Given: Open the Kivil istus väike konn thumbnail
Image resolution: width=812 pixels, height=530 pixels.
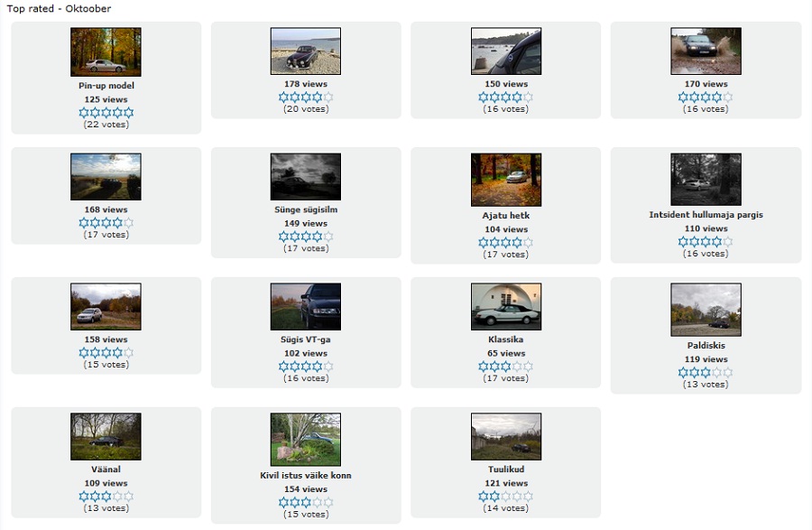Looking at the screenshot, I should pos(306,440).
